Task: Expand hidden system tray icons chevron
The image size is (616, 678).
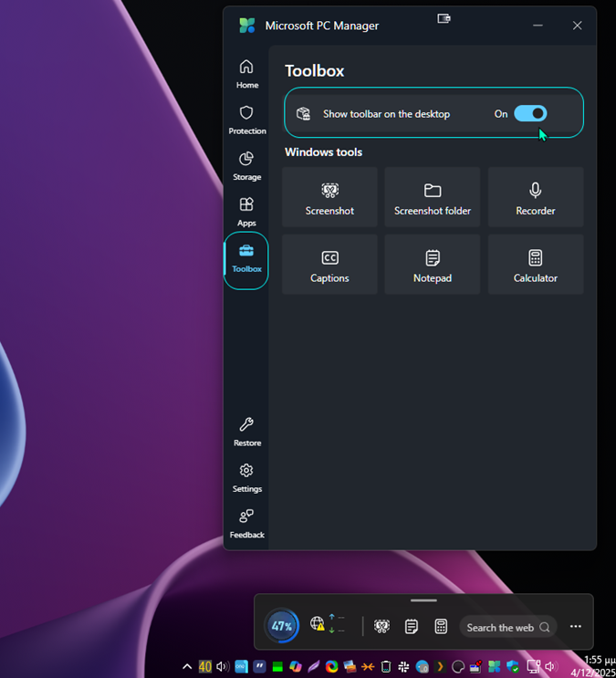Action: point(188,667)
